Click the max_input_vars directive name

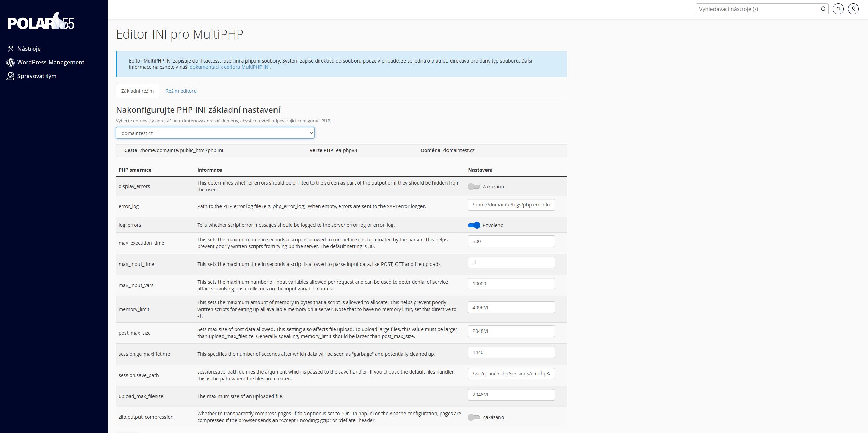(x=136, y=285)
